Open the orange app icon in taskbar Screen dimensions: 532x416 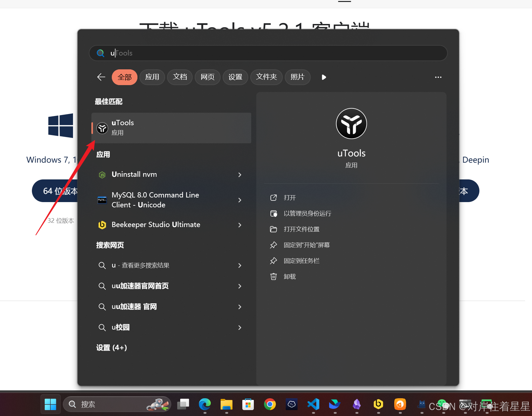pyautogui.click(x=400, y=404)
